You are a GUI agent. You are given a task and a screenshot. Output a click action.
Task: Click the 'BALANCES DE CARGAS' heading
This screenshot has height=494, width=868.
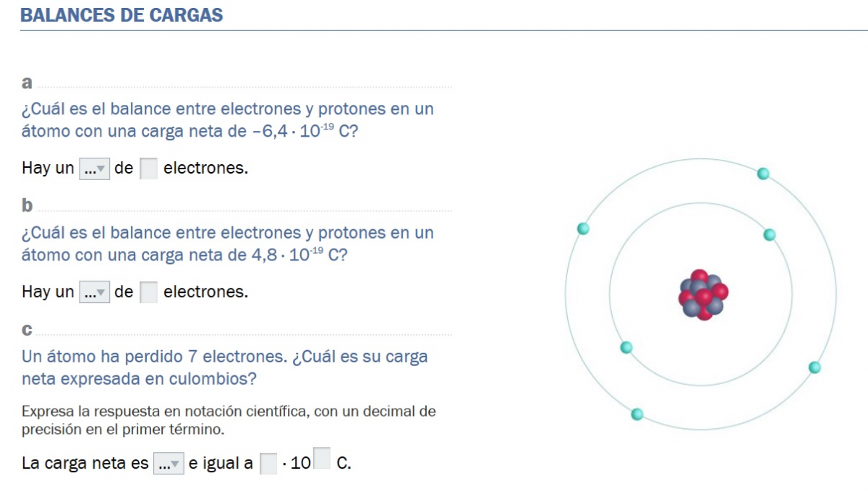pyautogui.click(x=122, y=15)
